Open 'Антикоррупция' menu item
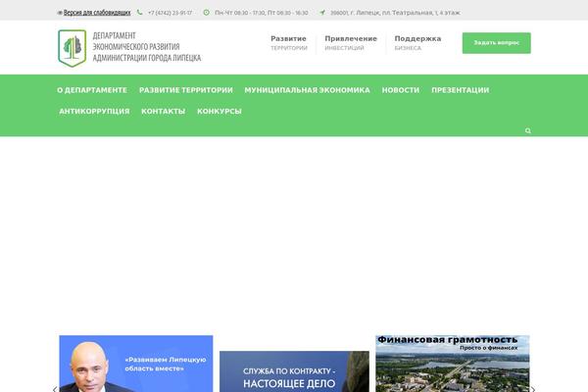The image size is (588, 392). (x=94, y=111)
